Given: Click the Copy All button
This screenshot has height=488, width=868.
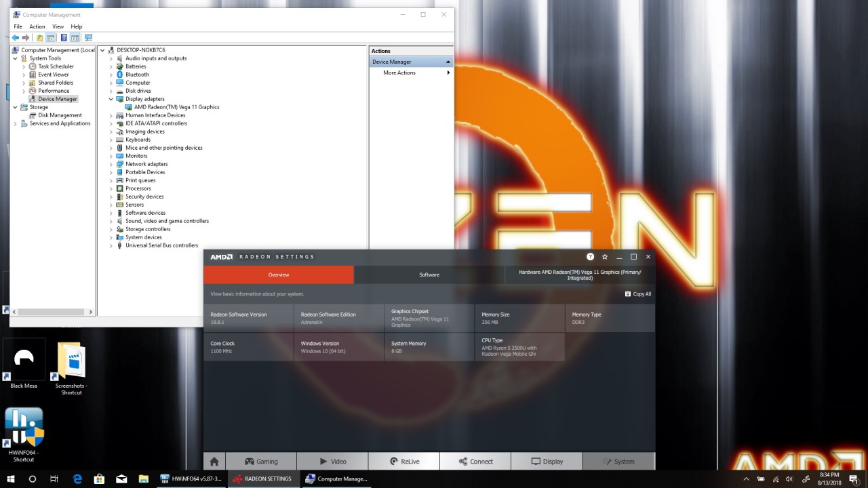Looking at the screenshot, I should (x=637, y=294).
